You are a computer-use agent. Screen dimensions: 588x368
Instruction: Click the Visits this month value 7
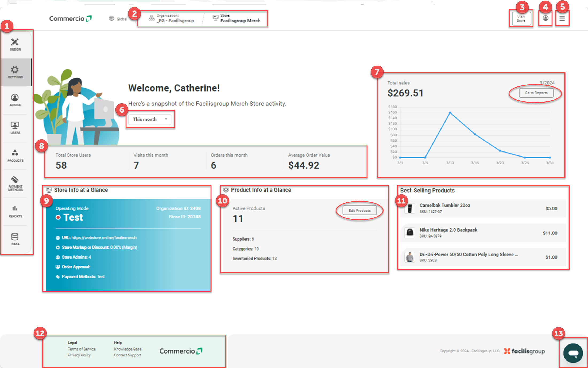coord(136,165)
